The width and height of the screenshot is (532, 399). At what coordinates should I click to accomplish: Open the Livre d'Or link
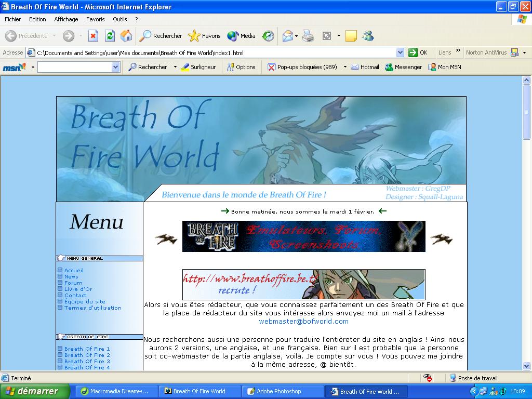point(78,289)
